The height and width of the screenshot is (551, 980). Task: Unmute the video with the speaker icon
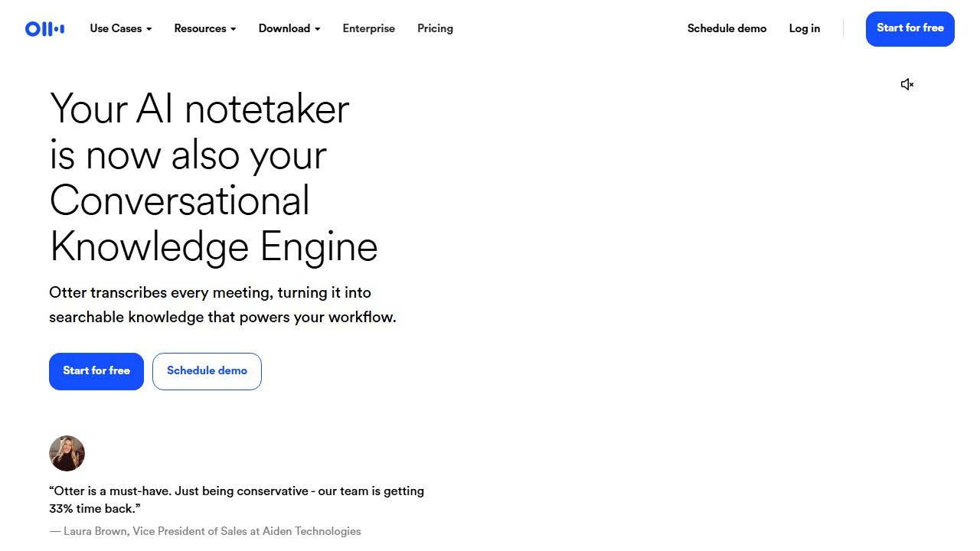click(907, 84)
